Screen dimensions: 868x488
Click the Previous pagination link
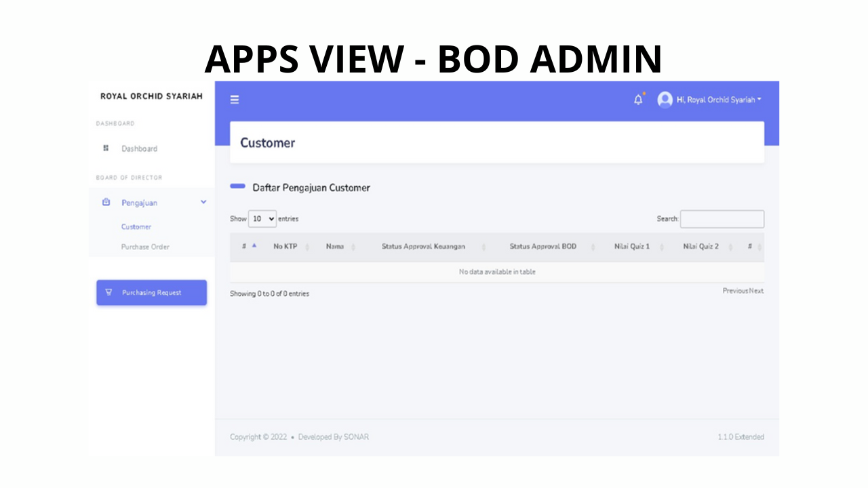coord(735,291)
